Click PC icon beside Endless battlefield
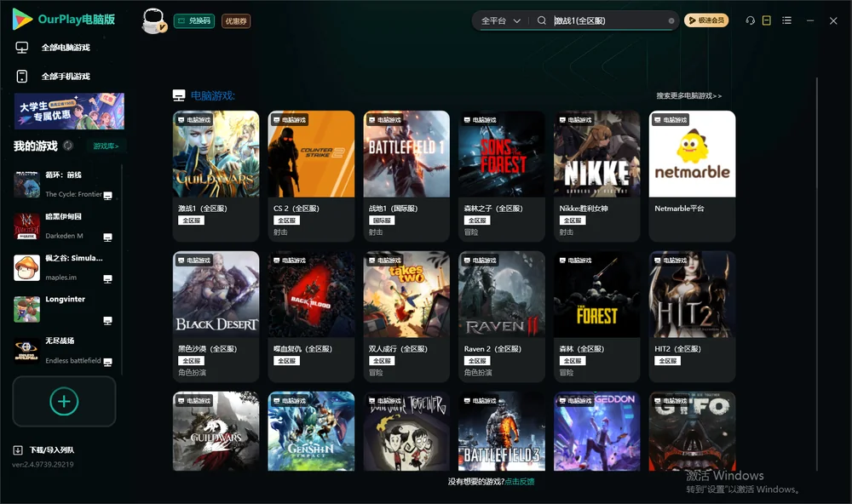The width and height of the screenshot is (852, 504). pyautogui.click(x=108, y=363)
